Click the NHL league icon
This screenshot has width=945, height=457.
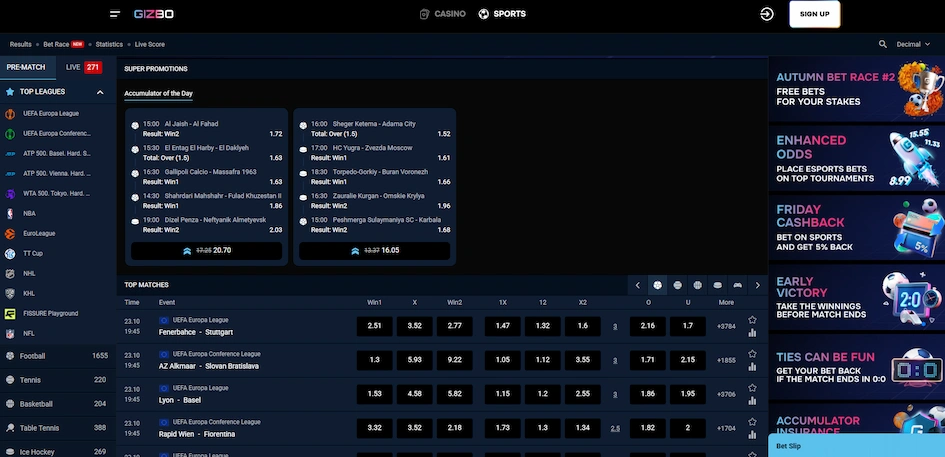(10, 274)
